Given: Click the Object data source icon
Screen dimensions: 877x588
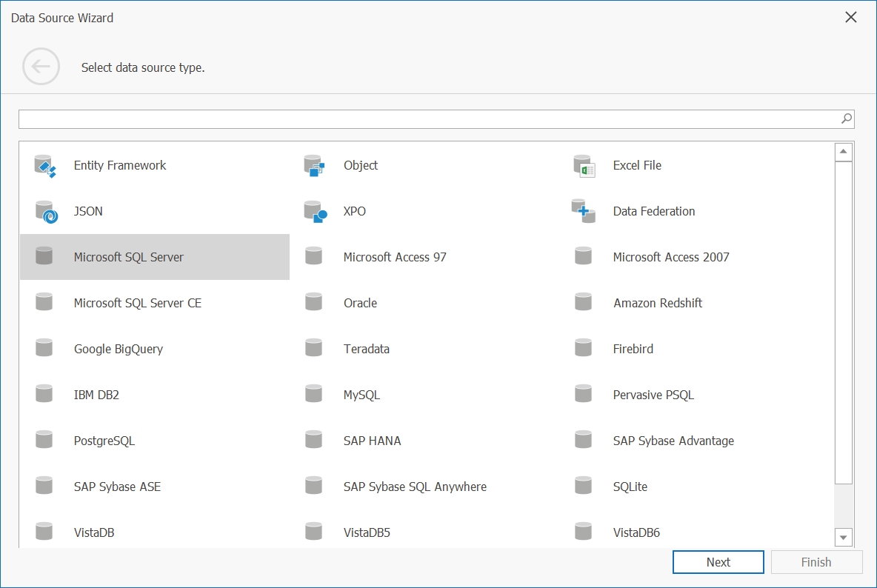Looking at the screenshot, I should (314, 166).
